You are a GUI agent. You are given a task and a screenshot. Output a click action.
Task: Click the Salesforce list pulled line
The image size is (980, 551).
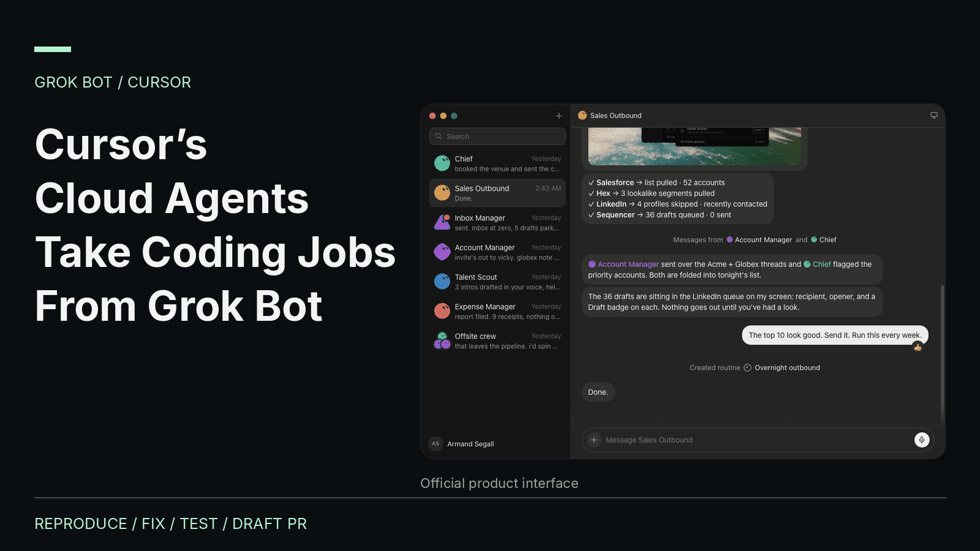(x=657, y=182)
